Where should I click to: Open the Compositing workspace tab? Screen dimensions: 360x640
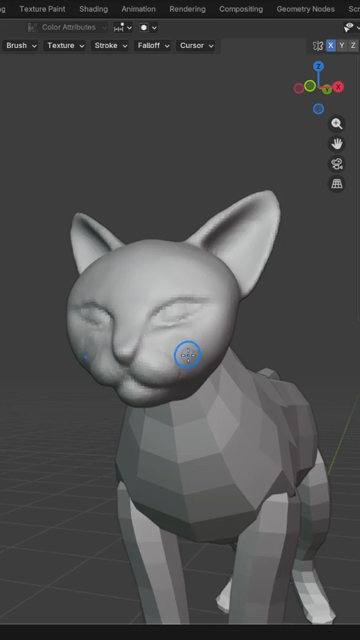241,9
